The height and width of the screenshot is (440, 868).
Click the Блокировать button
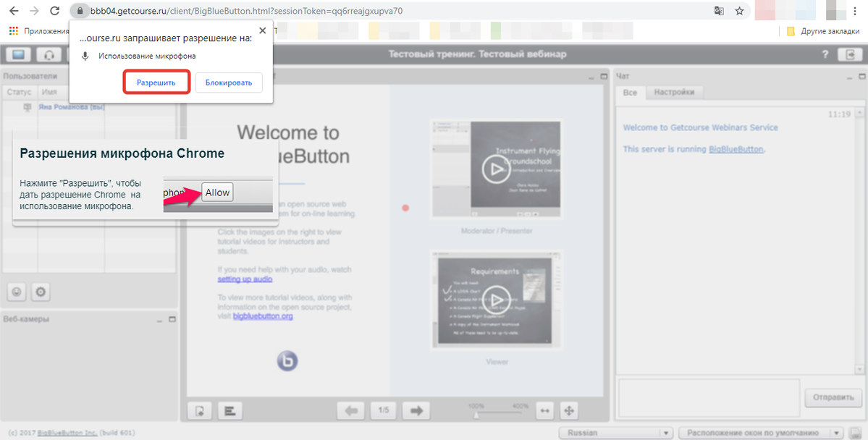(x=229, y=82)
